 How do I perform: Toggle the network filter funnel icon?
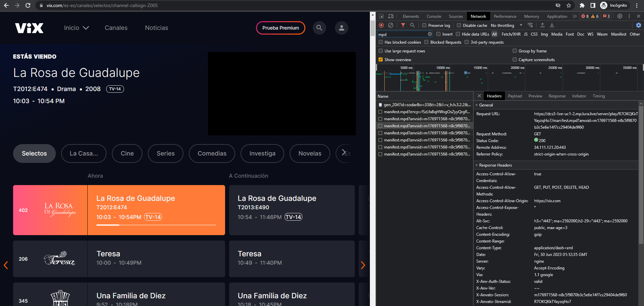coord(403,25)
